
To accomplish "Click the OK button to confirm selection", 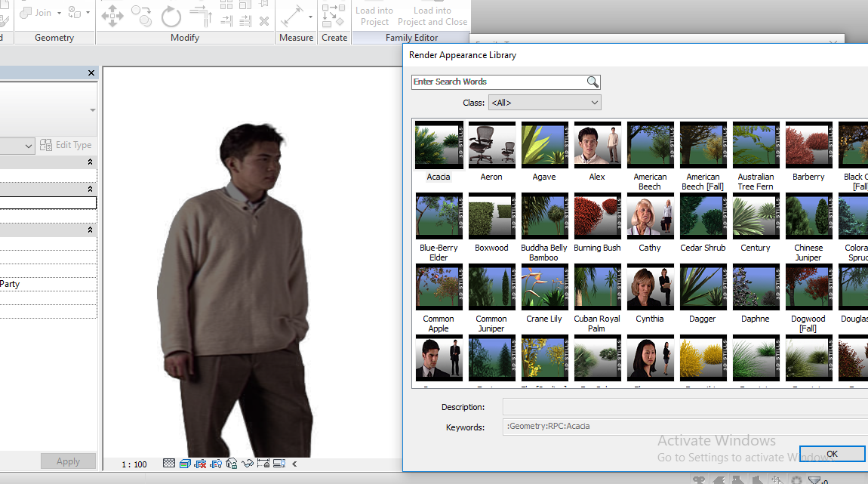I will [x=832, y=453].
